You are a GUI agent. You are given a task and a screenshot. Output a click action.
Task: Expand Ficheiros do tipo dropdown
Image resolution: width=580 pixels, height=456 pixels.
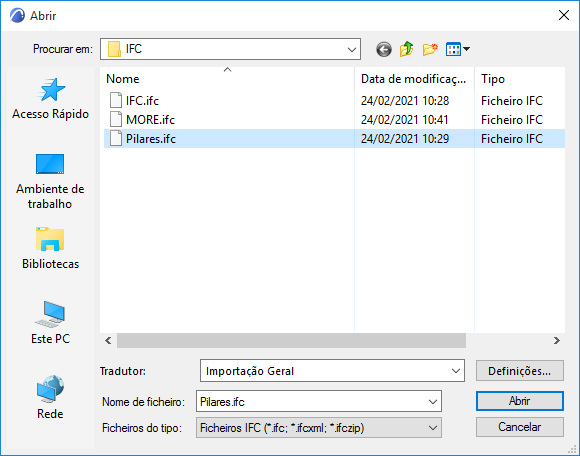[319, 428]
